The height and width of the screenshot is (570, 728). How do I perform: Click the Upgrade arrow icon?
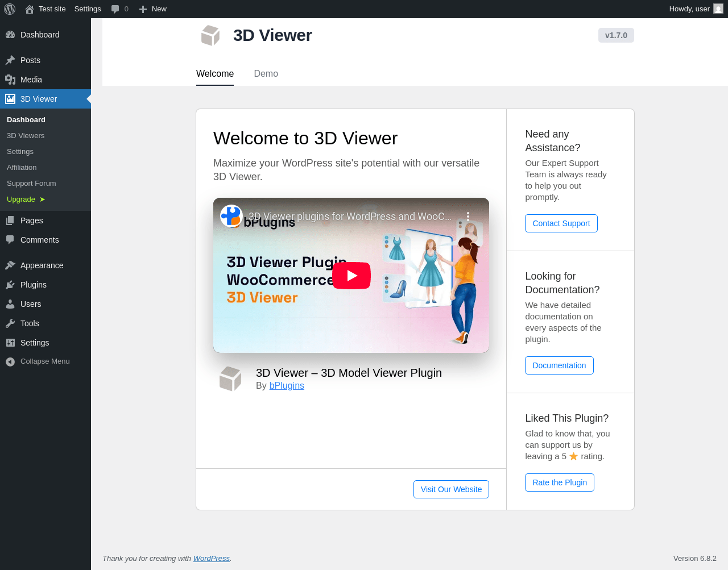[42, 199]
